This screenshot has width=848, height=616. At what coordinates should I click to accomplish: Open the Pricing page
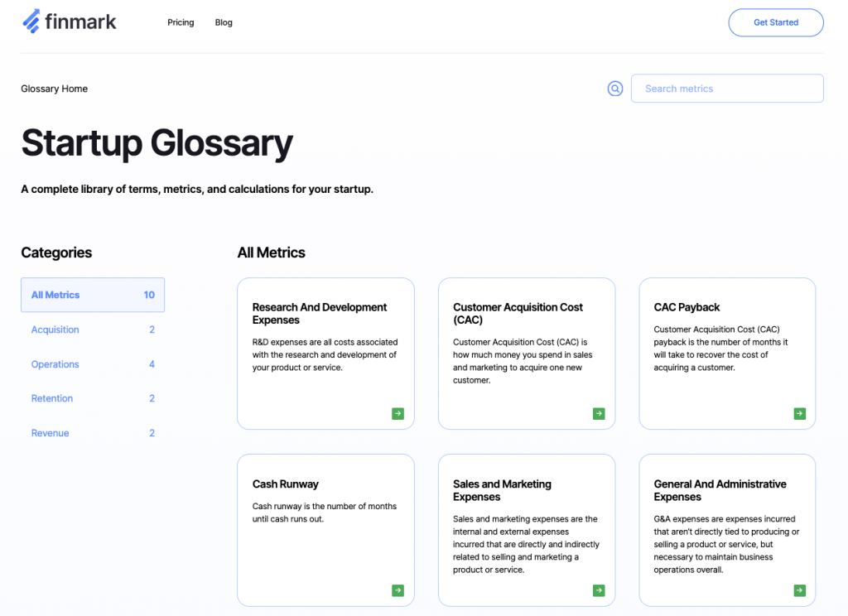(x=181, y=22)
